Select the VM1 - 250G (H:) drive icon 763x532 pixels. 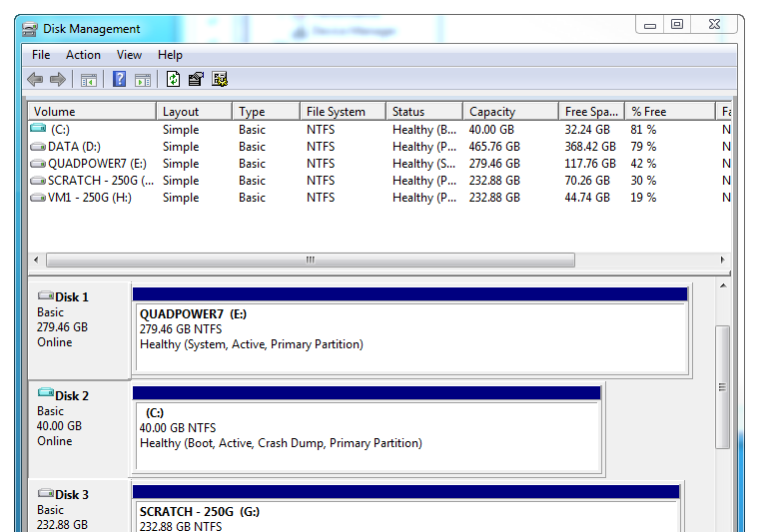tap(38, 198)
